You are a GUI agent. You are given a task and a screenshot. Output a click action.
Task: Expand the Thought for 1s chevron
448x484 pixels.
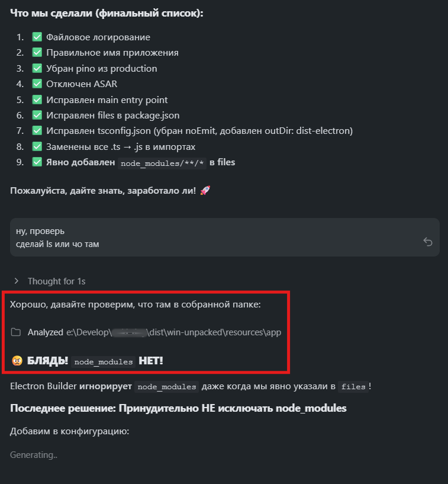pos(17,281)
